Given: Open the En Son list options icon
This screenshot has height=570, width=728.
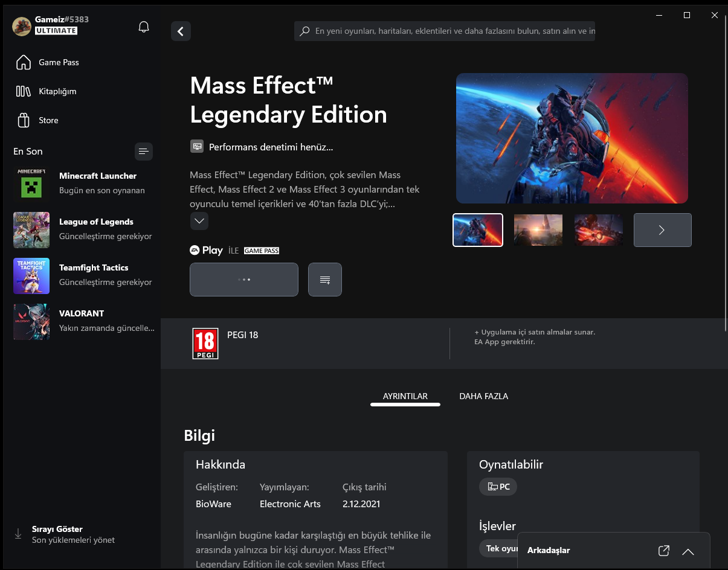Looking at the screenshot, I should tap(143, 151).
